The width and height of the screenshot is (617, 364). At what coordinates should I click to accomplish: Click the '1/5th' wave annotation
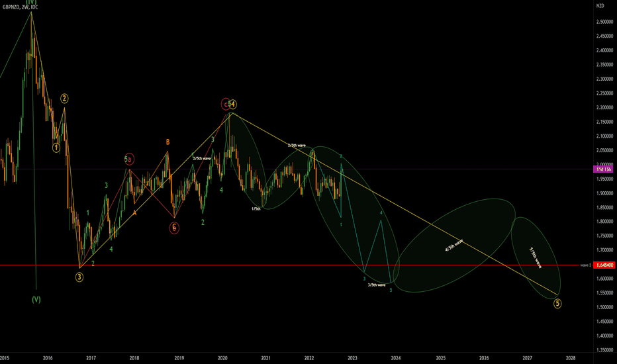(256, 208)
